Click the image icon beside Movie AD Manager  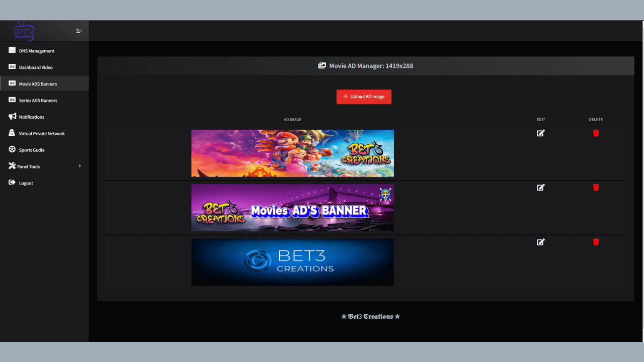322,66
